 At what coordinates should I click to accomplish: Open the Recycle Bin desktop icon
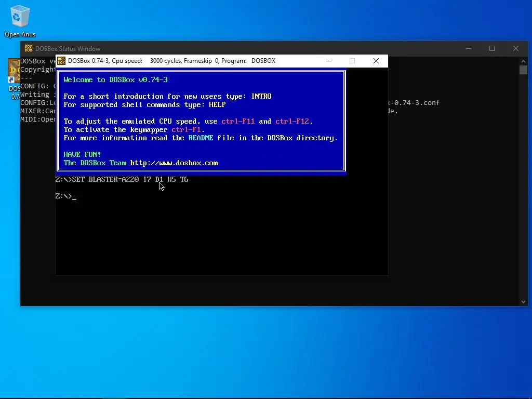click(20, 16)
